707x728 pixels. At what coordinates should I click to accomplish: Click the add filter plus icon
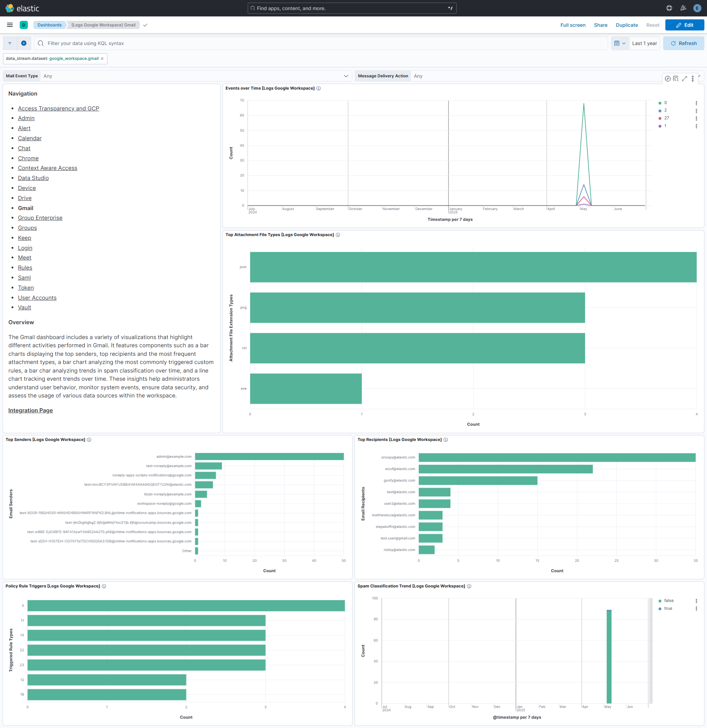click(24, 43)
